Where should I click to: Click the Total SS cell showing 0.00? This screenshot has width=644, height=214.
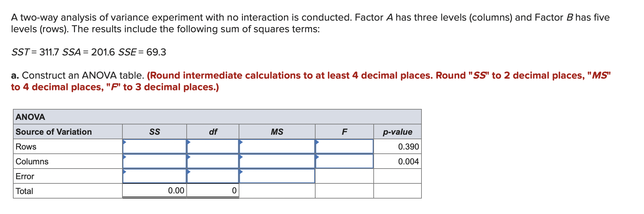pyautogui.click(x=154, y=191)
